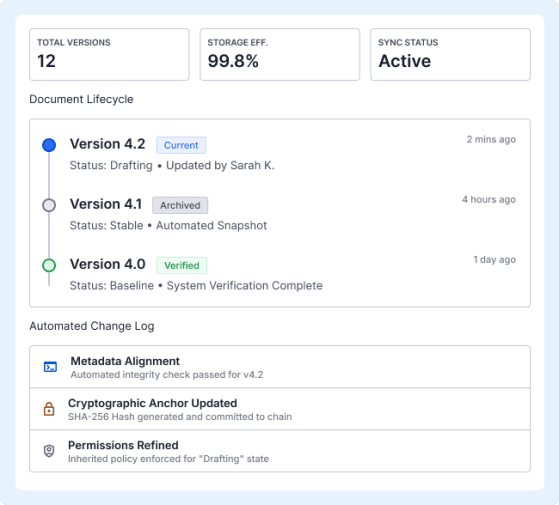
Task: Open the Sync Status Active card
Action: (x=450, y=55)
